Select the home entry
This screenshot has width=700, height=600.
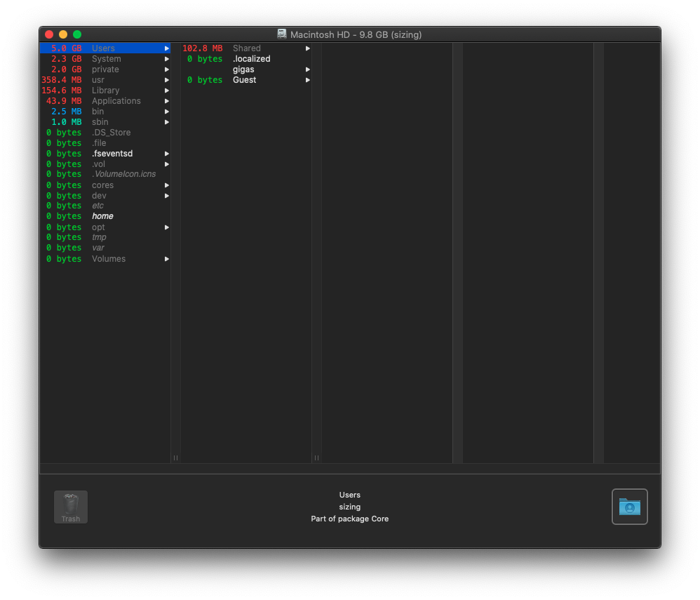pyautogui.click(x=102, y=216)
